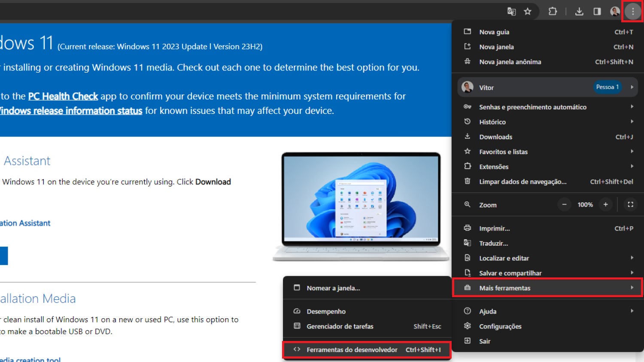Click the Pessoa 1 badge
644x362 pixels.
click(x=608, y=87)
